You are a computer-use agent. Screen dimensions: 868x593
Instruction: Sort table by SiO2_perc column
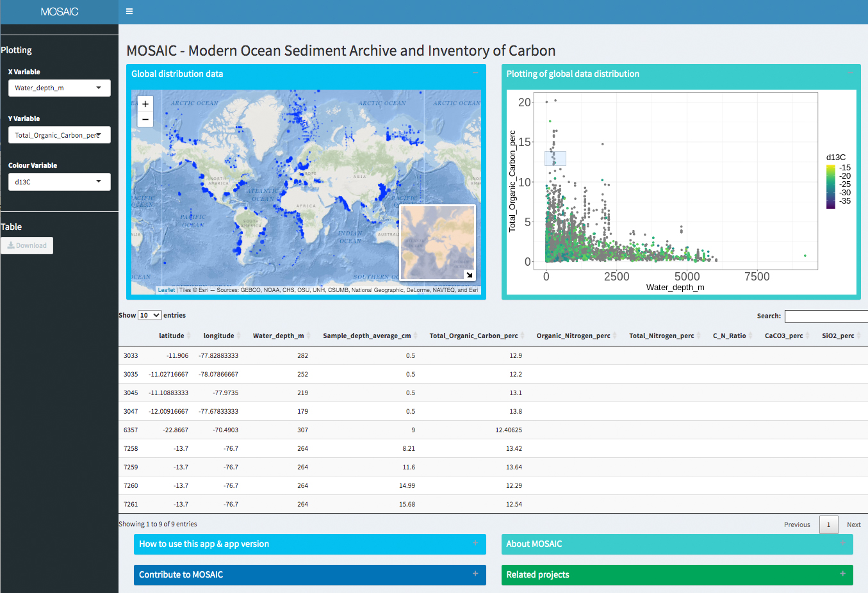pos(838,336)
